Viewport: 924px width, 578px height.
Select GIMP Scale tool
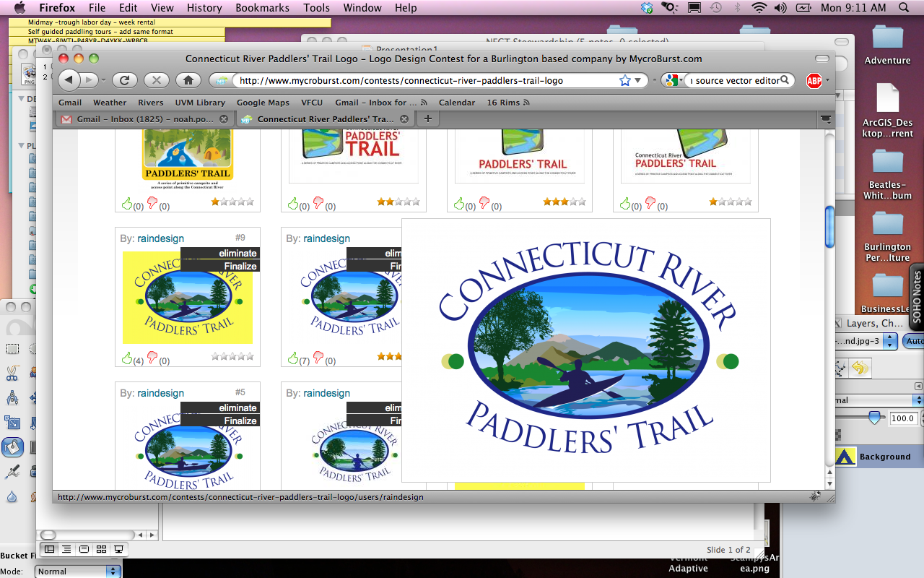click(12, 423)
